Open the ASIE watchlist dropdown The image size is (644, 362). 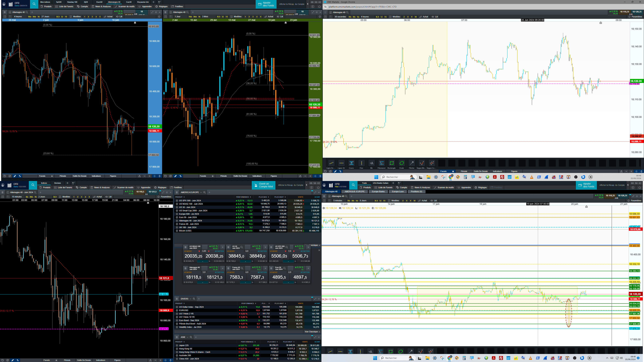[x=187, y=337]
